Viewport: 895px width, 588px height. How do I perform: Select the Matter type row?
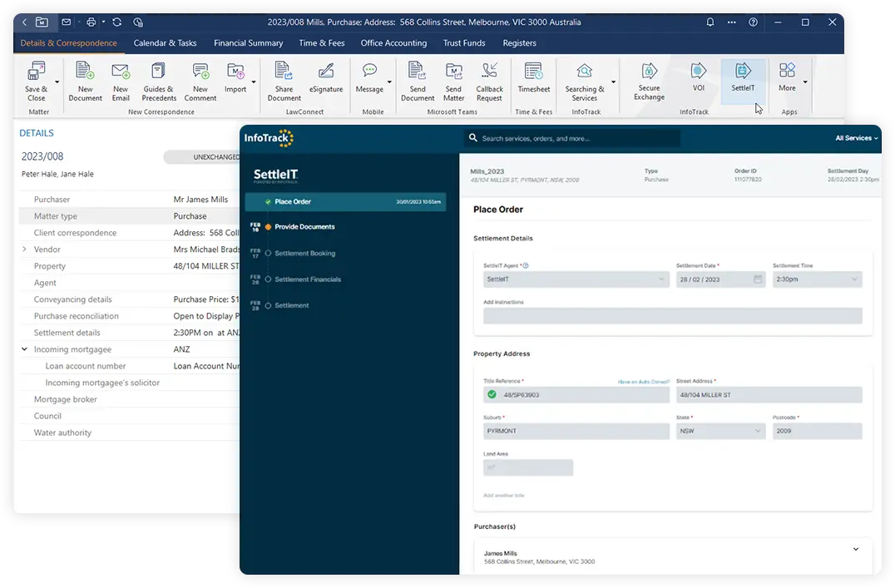click(130, 215)
